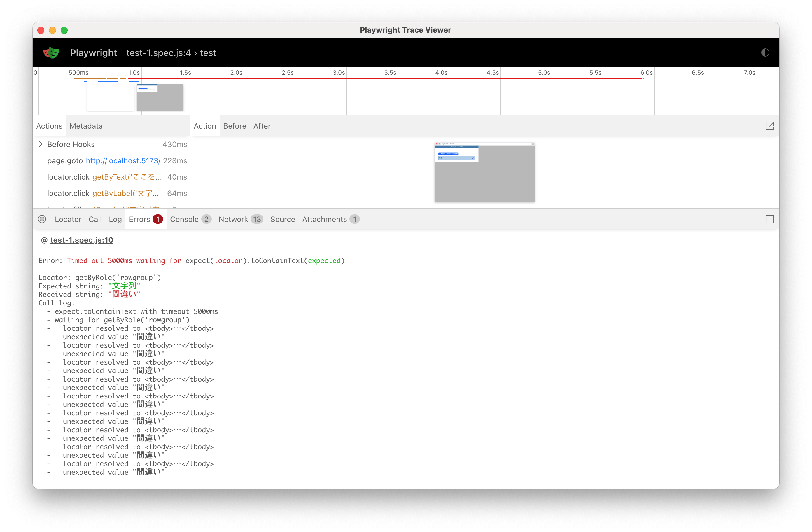812x532 pixels.
Task: Expand the Before Hooks action
Action: tap(41, 144)
